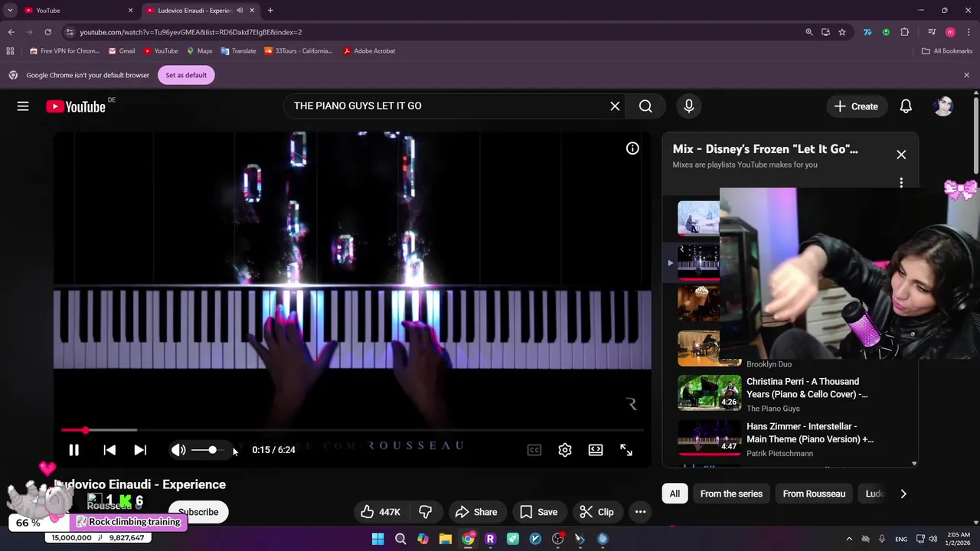
Task: Reload the current page
Action: tap(47, 32)
